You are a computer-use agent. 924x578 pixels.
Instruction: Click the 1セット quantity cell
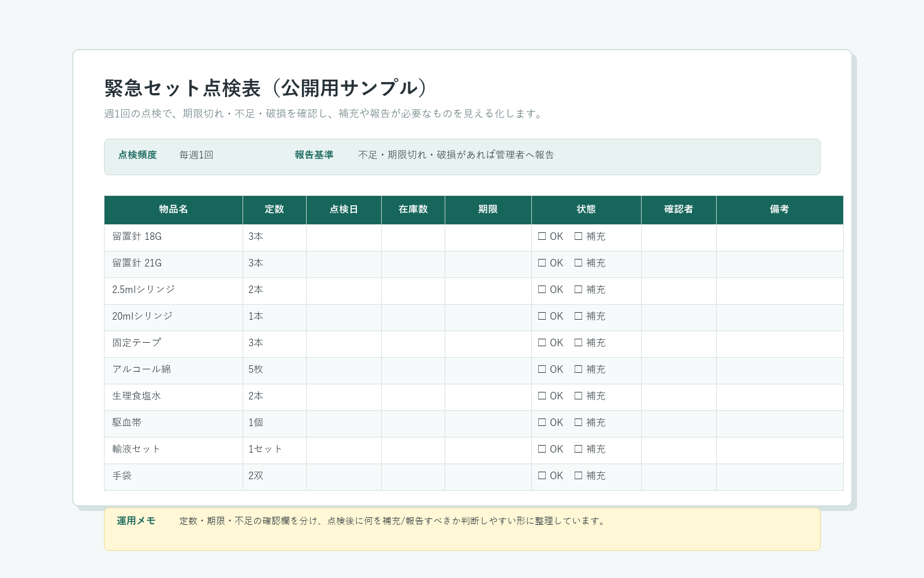pos(274,450)
